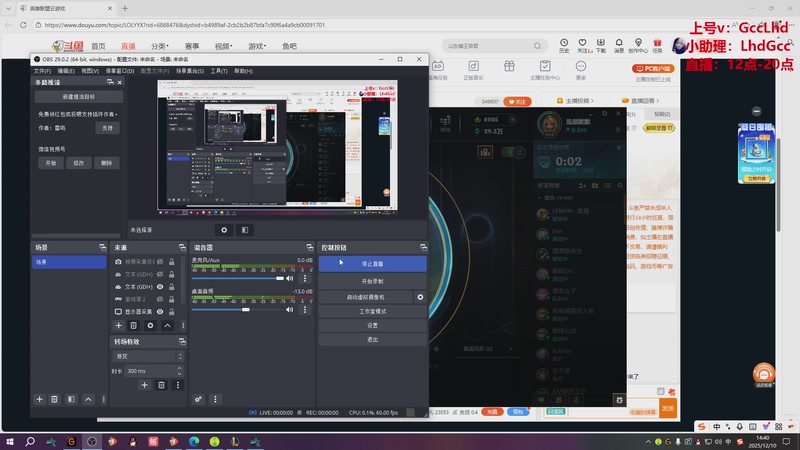
Task: Remove the scene with the Scenes trash icon
Action: pos(54,399)
